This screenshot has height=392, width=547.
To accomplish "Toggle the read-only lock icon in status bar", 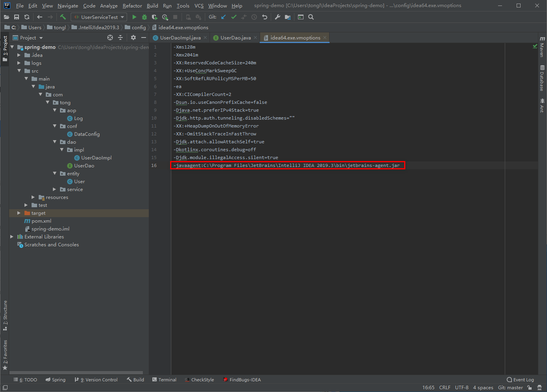I will click(x=530, y=388).
